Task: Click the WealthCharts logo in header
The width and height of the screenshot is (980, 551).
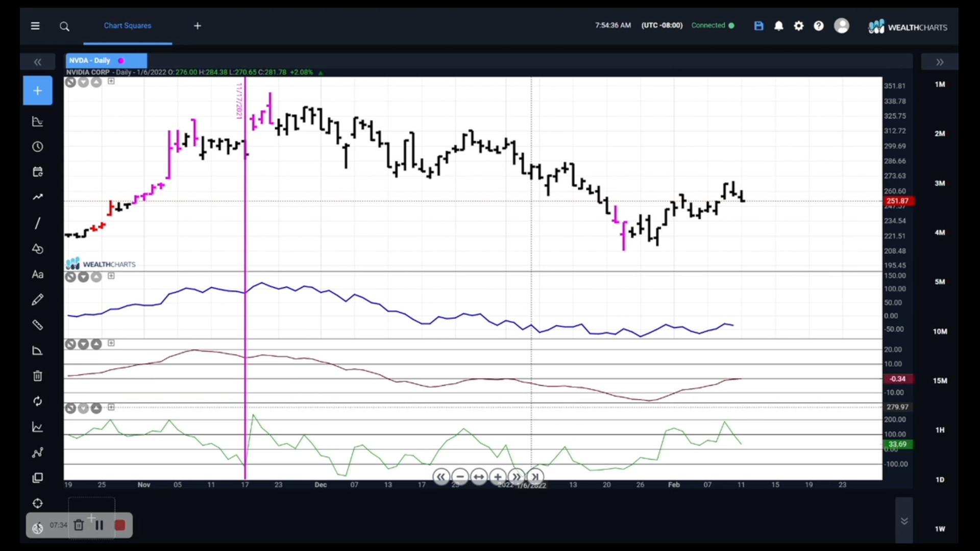Action: point(908,27)
